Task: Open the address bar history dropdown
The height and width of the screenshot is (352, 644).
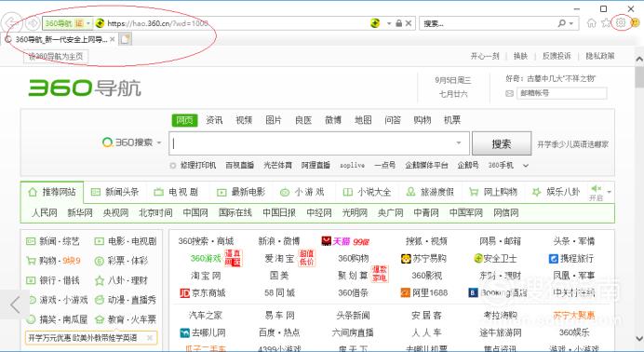Action: point(388,23)
